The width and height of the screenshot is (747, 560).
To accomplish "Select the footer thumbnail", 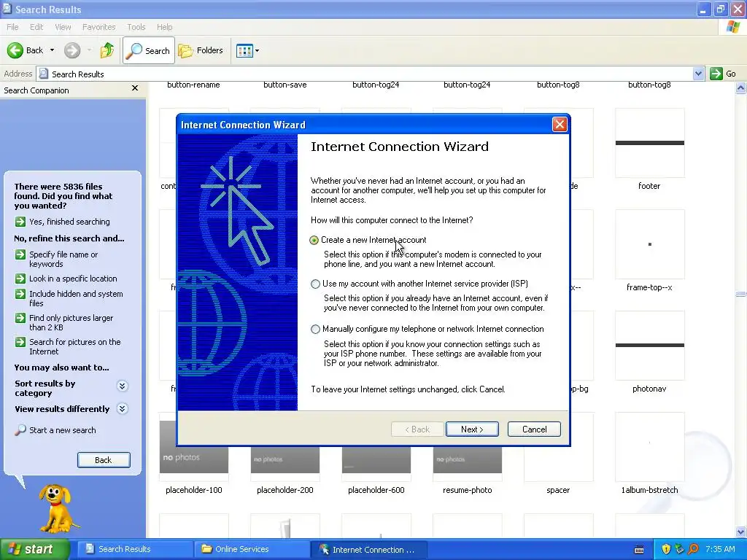I will (649, 143).
